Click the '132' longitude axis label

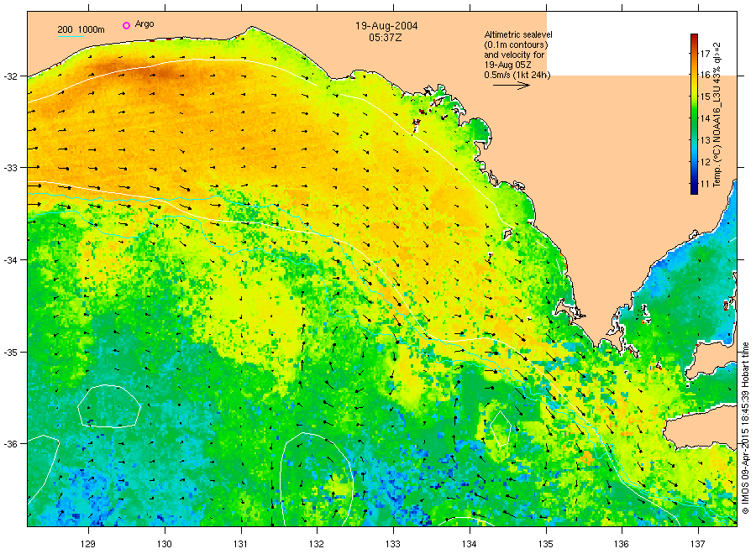pyautogui.click(x=317, y=544)
